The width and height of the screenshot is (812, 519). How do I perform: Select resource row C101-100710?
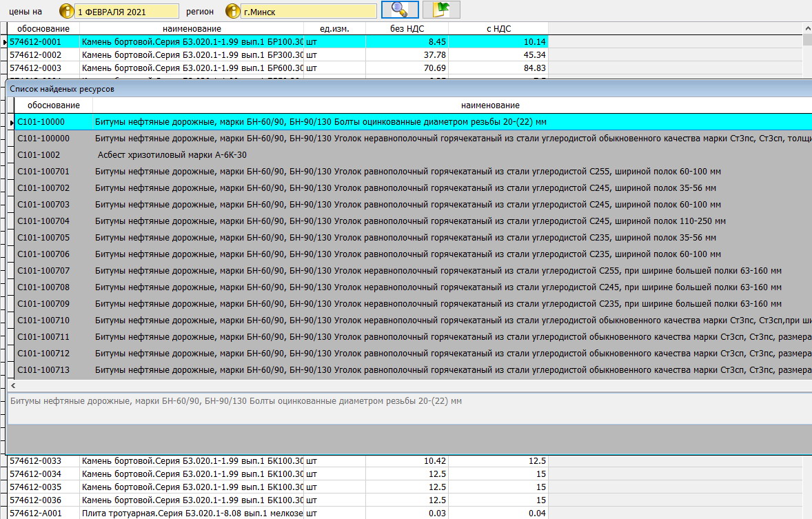tap(413, 320)
